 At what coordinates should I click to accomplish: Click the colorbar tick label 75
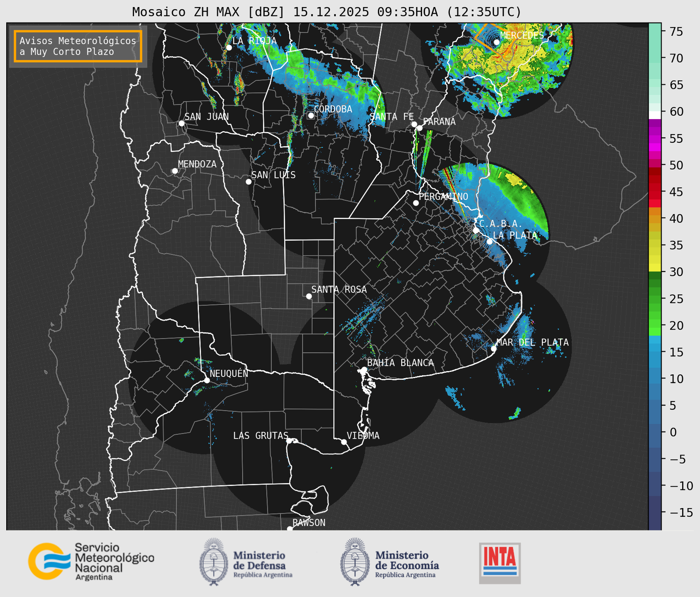pyautogui.click(x=676, y=32)
